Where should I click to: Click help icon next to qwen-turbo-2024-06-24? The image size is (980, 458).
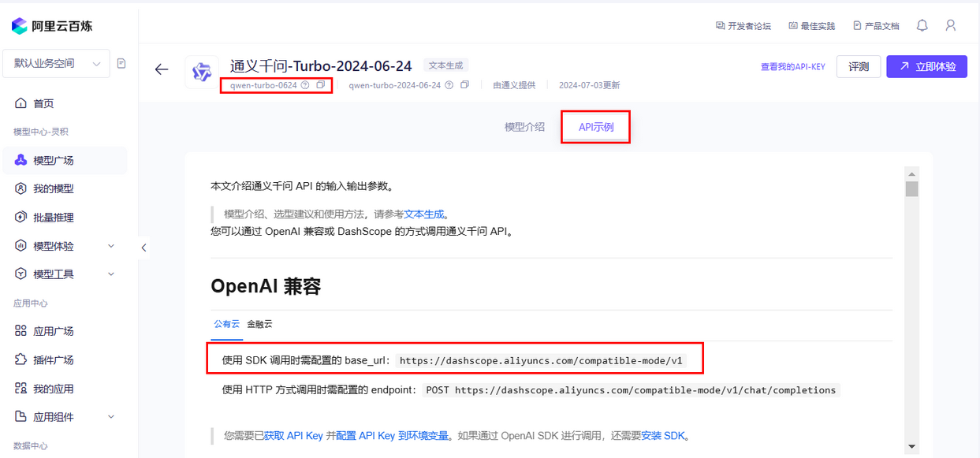click(449, 85)
